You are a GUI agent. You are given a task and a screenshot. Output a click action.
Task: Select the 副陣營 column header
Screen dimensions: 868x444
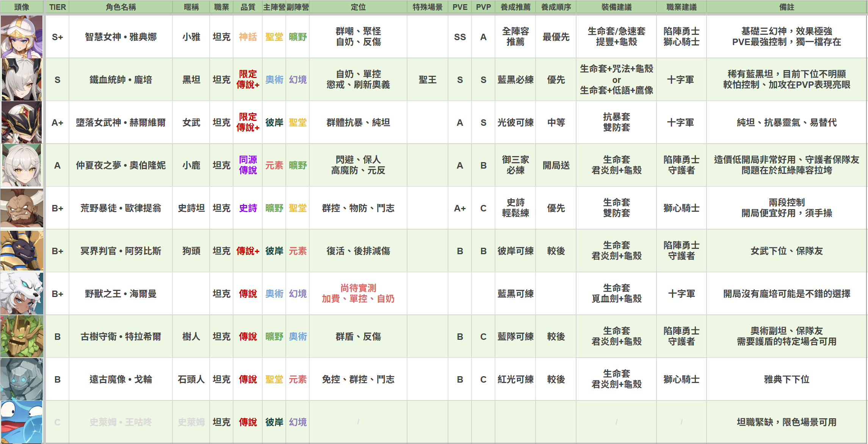pos(298,7)
